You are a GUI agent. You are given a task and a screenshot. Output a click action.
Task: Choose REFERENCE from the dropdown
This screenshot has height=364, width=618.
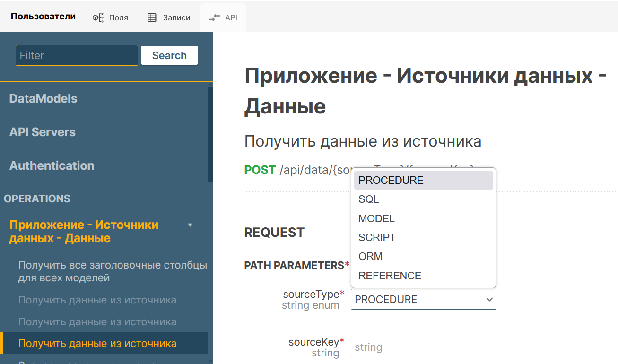pyautogui.click(x=390, y=276)
